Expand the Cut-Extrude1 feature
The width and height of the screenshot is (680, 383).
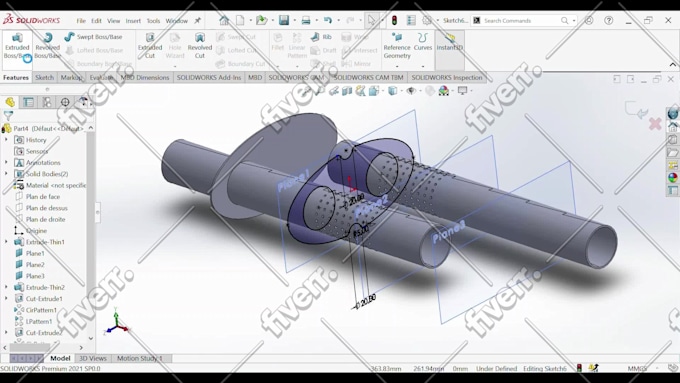pos(6,298)
